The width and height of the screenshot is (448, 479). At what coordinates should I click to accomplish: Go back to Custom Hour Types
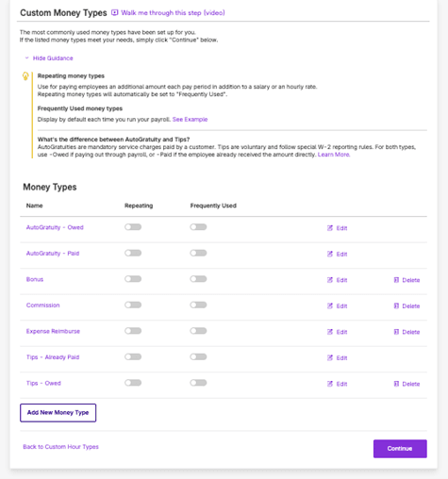click(x=60, y=447)
